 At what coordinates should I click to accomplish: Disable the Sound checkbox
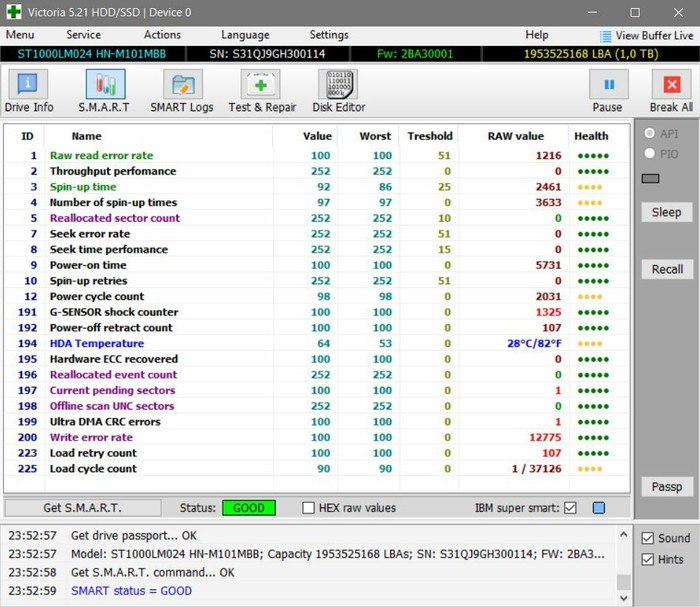click(647, 538)
